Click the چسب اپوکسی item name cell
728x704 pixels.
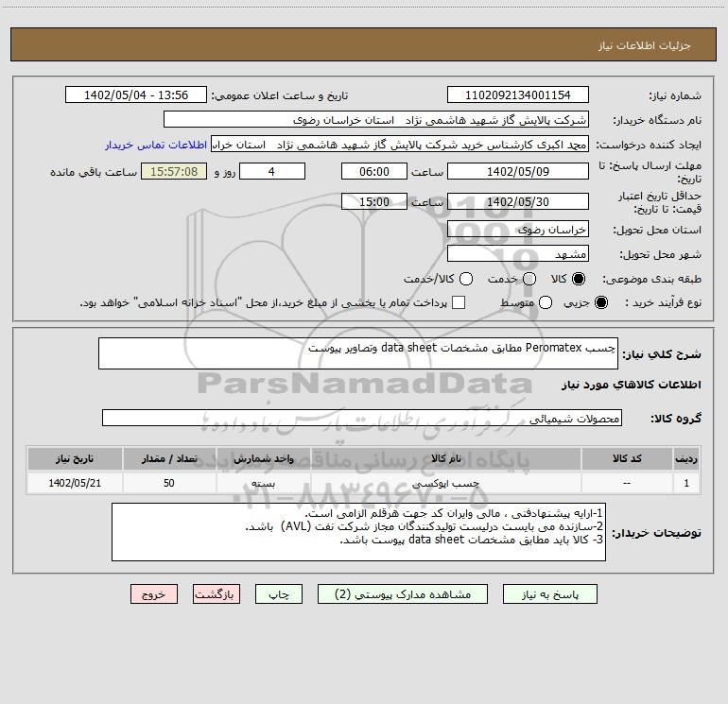pos(445,483)
